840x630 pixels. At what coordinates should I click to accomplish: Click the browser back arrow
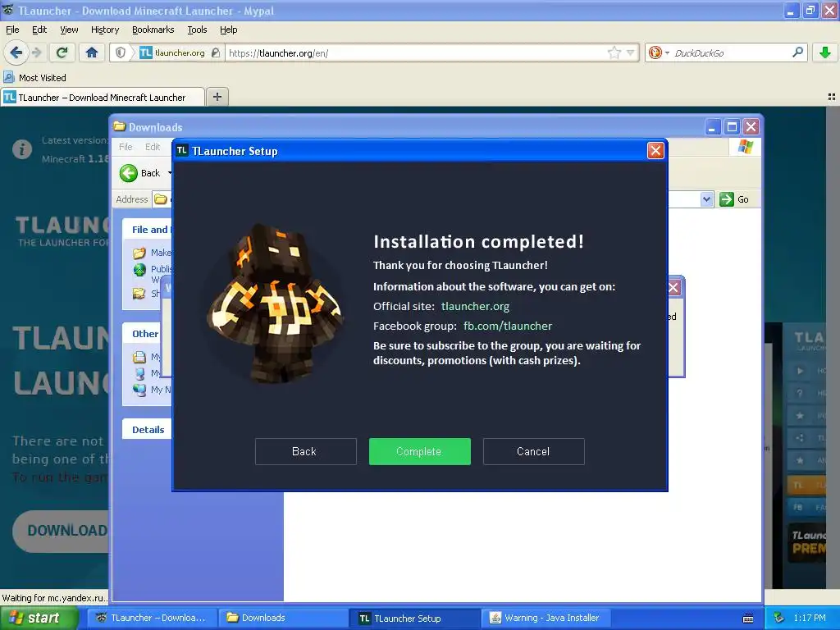pos(16,52)
